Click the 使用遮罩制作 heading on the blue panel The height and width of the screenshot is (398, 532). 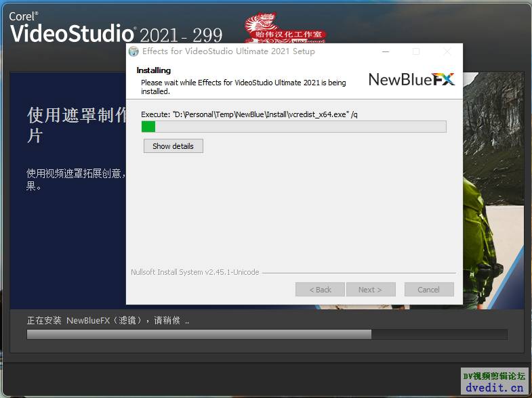(76, 115)
